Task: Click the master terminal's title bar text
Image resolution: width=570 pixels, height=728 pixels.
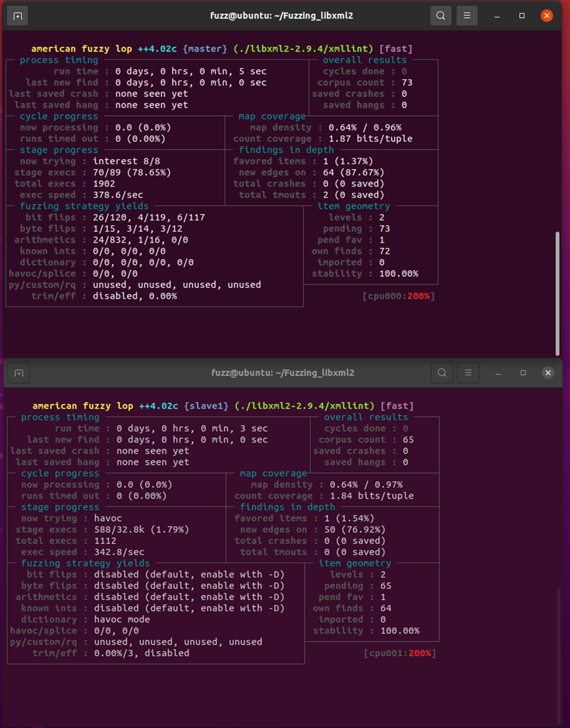Action: pos(282,16)
